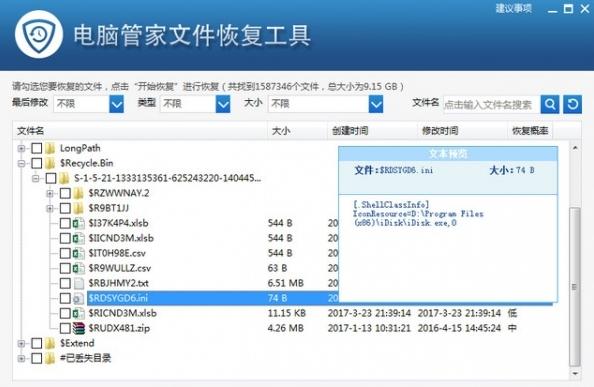Select the $IICND3M.xlsb file name
The width and height of the screenshot is (594, 387).
coord(121,238)
